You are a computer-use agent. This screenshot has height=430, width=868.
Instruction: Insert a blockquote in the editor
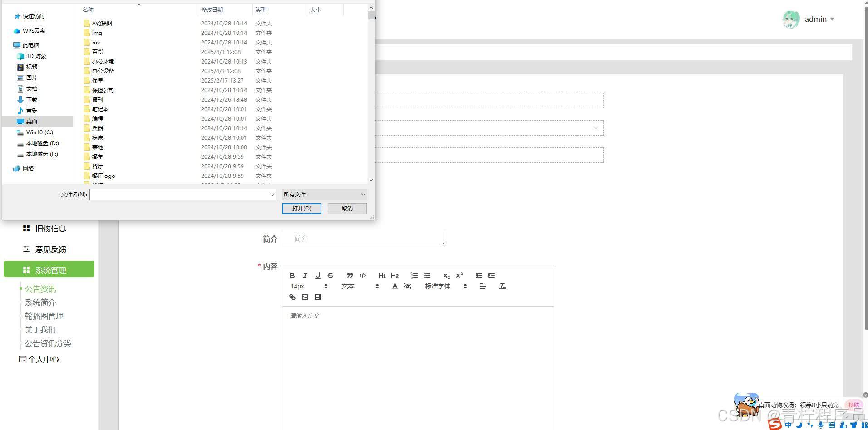[350, 275]
